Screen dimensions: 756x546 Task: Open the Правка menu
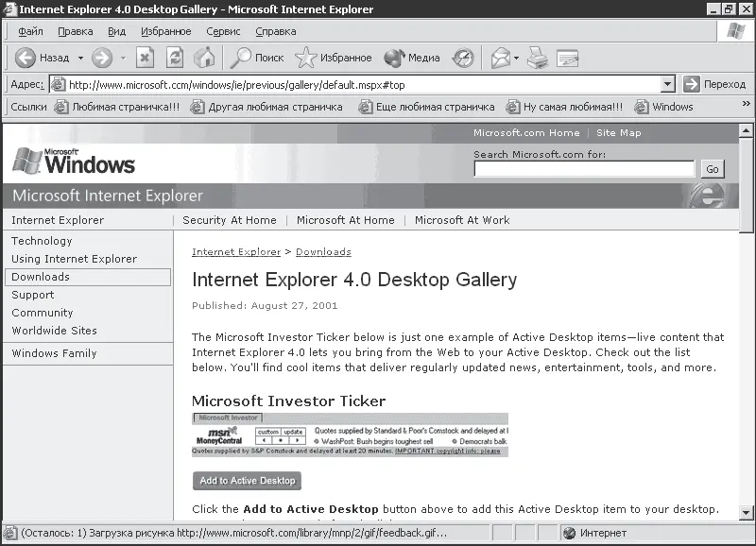pyautogui.click(x=76, y=32)
